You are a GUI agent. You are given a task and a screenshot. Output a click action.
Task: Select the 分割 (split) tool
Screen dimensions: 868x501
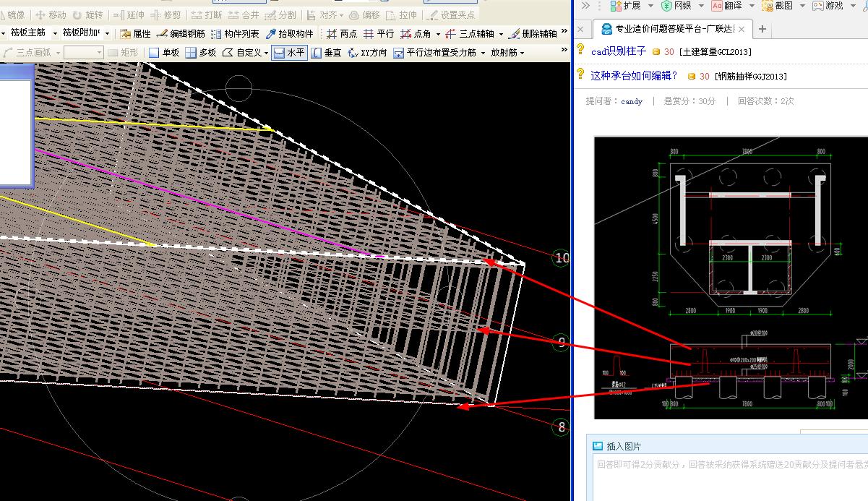click(x=280, y=14)
